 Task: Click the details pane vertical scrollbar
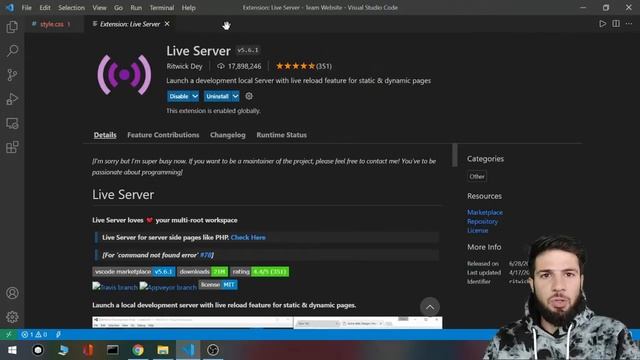[x=455, y=156]
